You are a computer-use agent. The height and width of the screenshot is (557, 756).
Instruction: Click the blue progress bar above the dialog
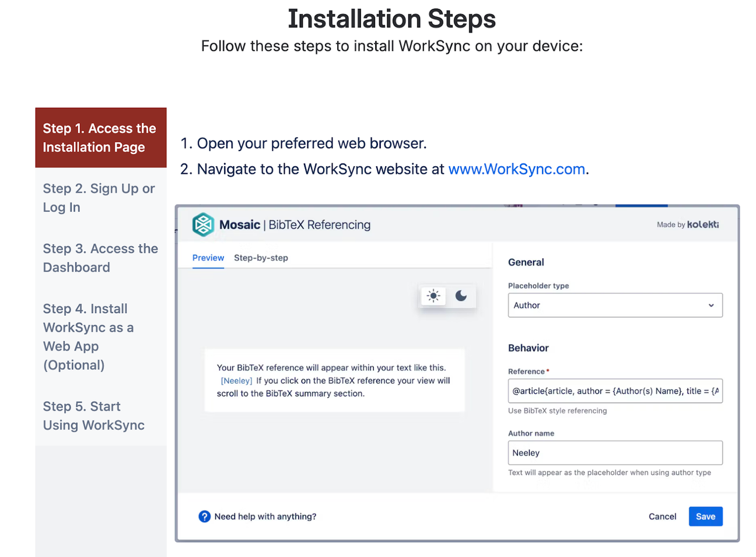[x=640, y=205]
